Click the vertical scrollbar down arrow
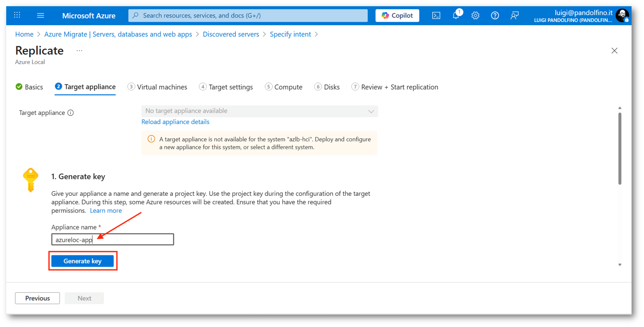 tap(620, 265)
